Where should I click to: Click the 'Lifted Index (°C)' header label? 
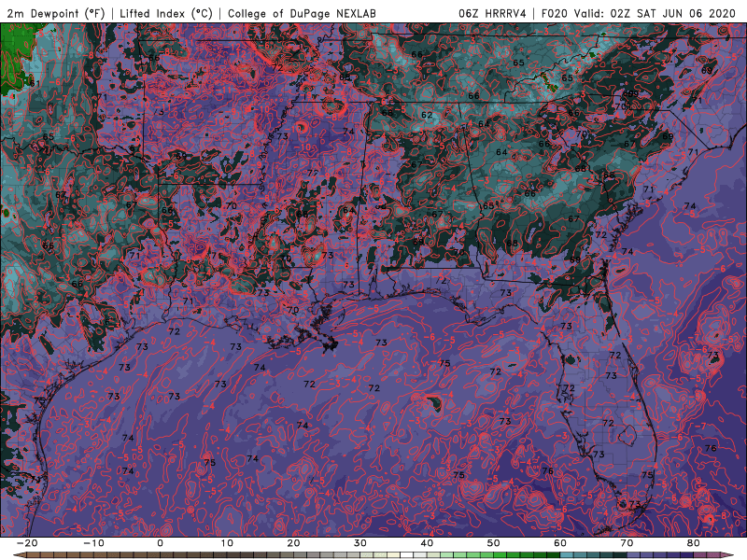pyautogui.click(x=166, y=13)
